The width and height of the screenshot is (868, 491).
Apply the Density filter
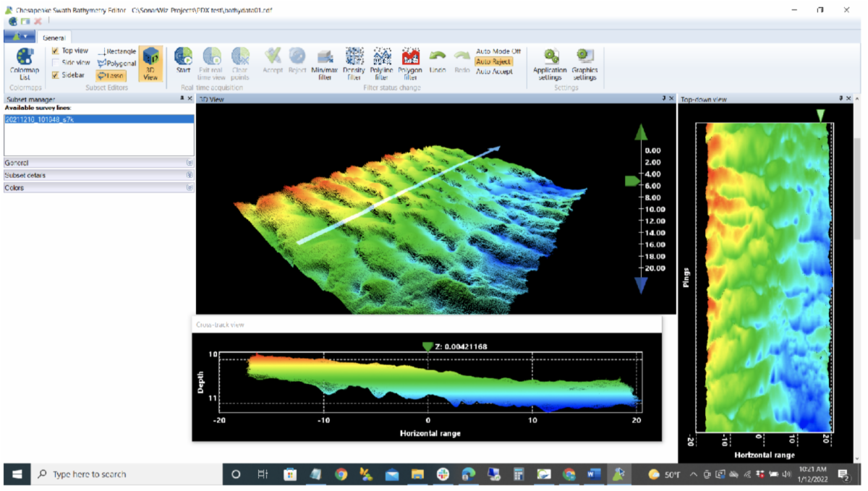pyautogui.click(x=354, y=63)
